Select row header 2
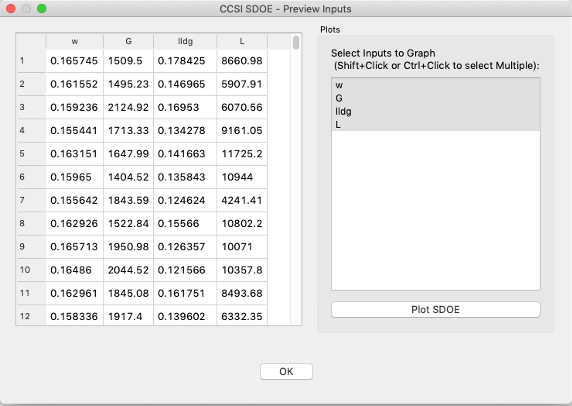This screenshot has height=406, width=572. click(x=31, y=84)
